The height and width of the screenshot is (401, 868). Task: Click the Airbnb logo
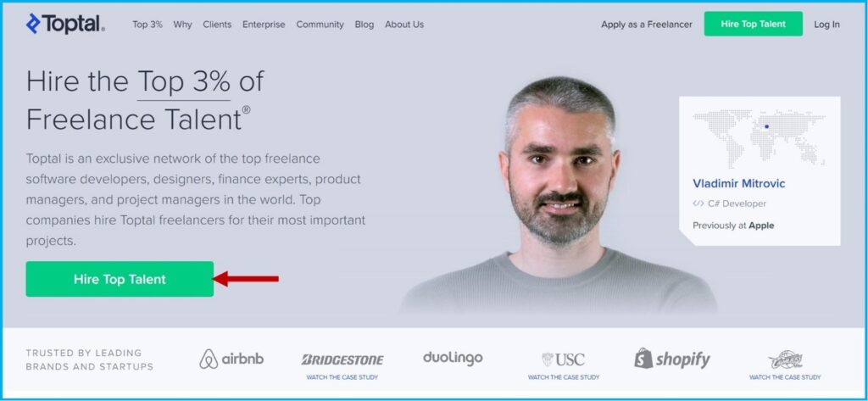click(x=231, y=359)
